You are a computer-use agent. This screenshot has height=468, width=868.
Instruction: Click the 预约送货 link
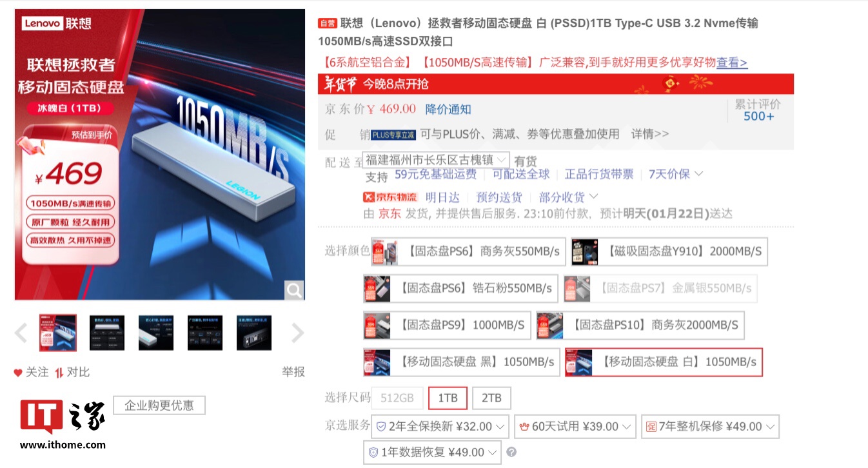499,197
